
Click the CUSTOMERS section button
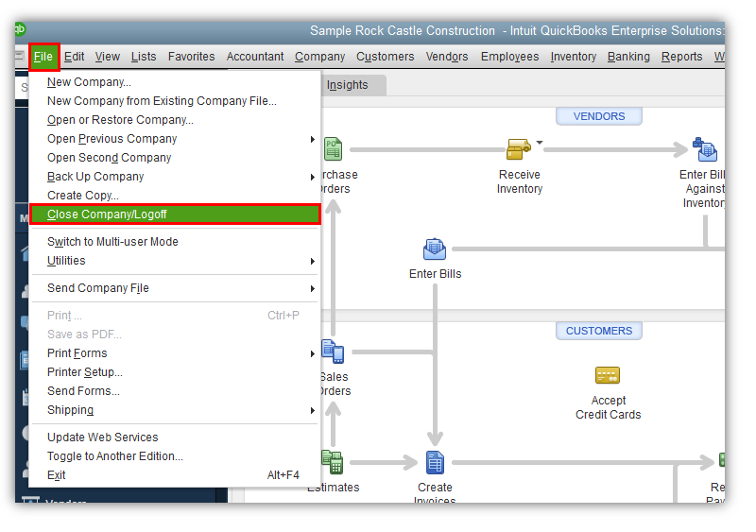599,331
